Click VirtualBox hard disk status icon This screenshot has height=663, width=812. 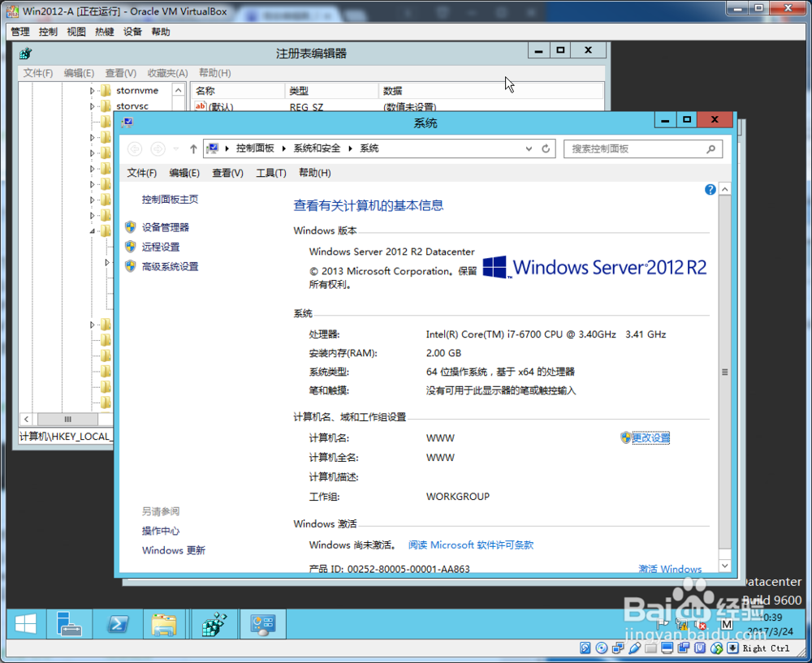click(x=585, y=648)
